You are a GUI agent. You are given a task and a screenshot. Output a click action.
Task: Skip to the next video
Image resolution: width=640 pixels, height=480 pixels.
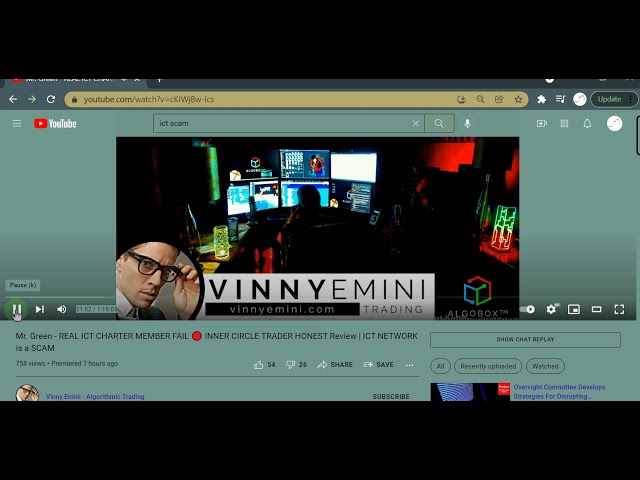tap(40, 309)
